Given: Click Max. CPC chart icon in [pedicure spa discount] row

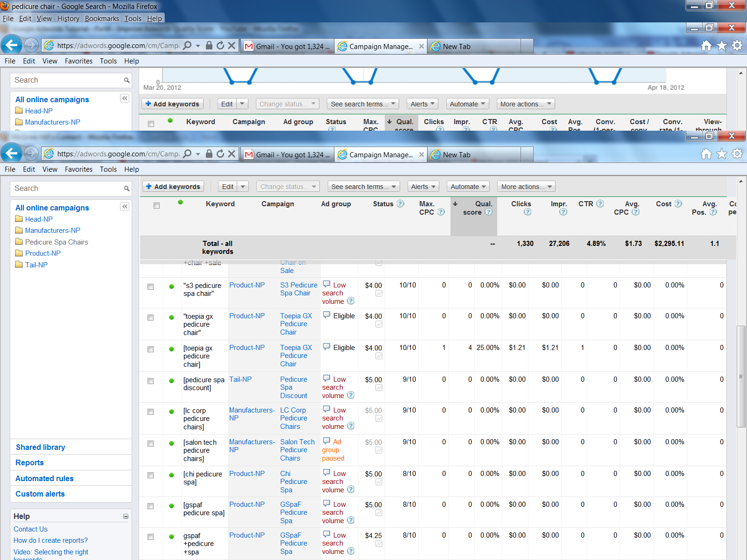Looking at the screenshot, I should click(379, 388).
